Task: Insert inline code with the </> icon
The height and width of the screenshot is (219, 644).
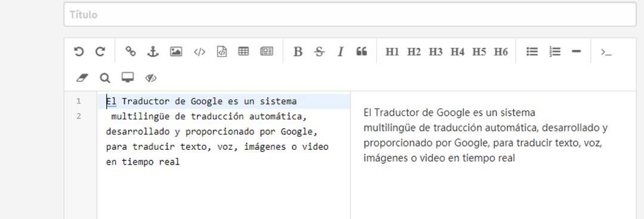Action: [199, 52]
